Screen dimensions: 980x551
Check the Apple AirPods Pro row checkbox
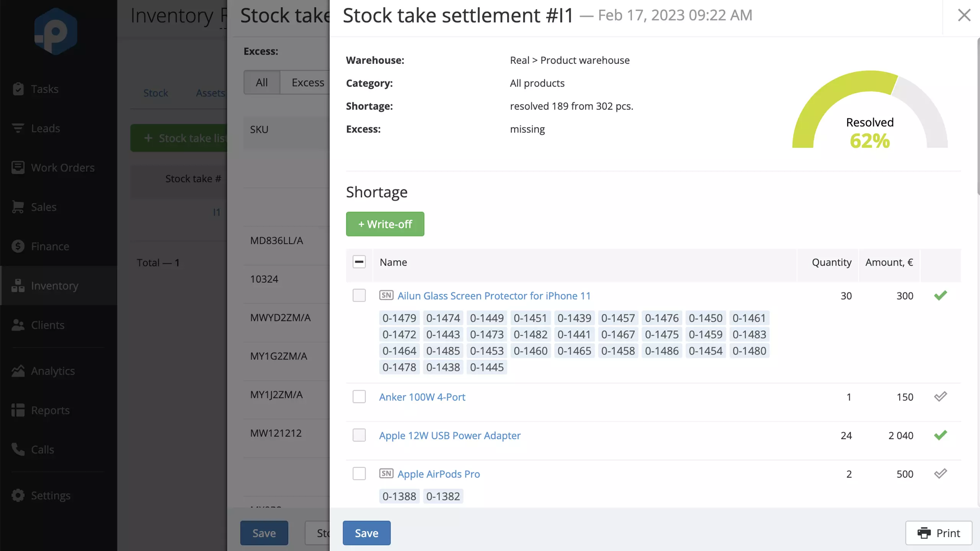point(359,474)
